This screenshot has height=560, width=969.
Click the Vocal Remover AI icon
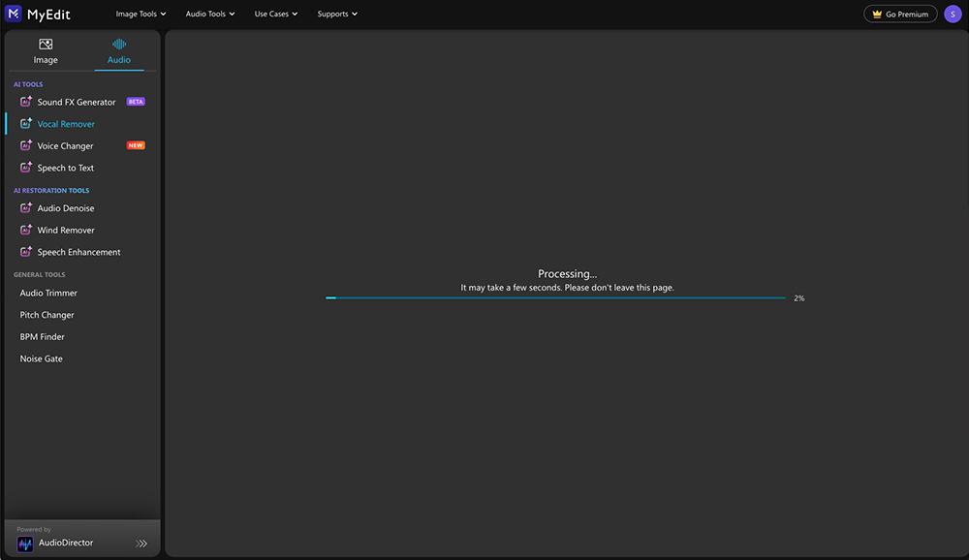[x=26, y=124]
